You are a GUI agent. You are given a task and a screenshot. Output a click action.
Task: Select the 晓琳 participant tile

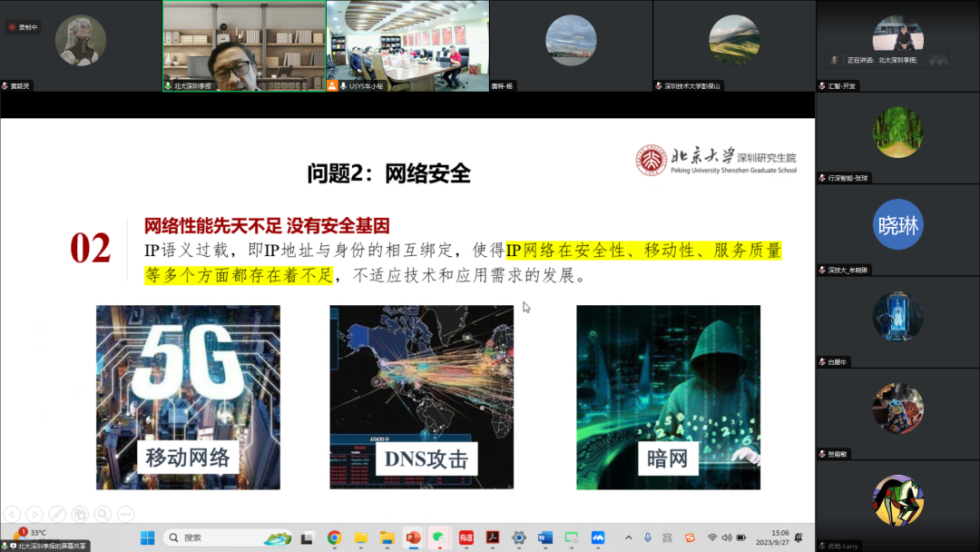[x=897, y=230]
